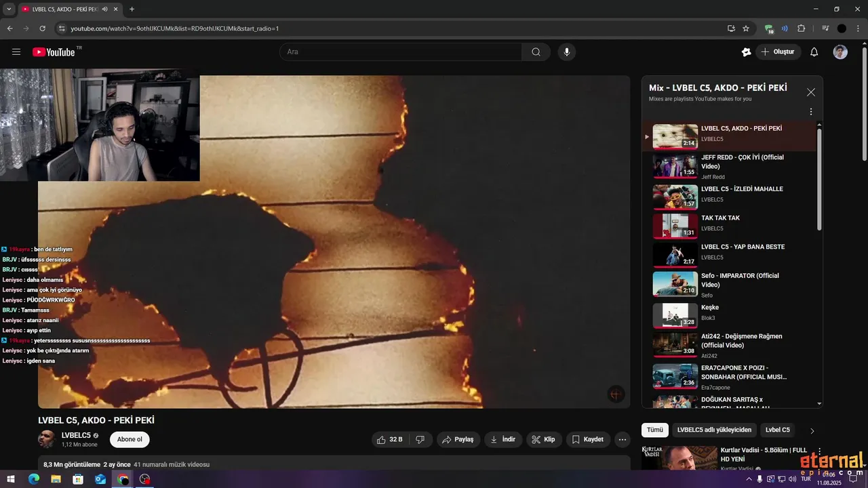Open the Mix playlist three-dot options

pyautogui.click(x=810, y=112)
